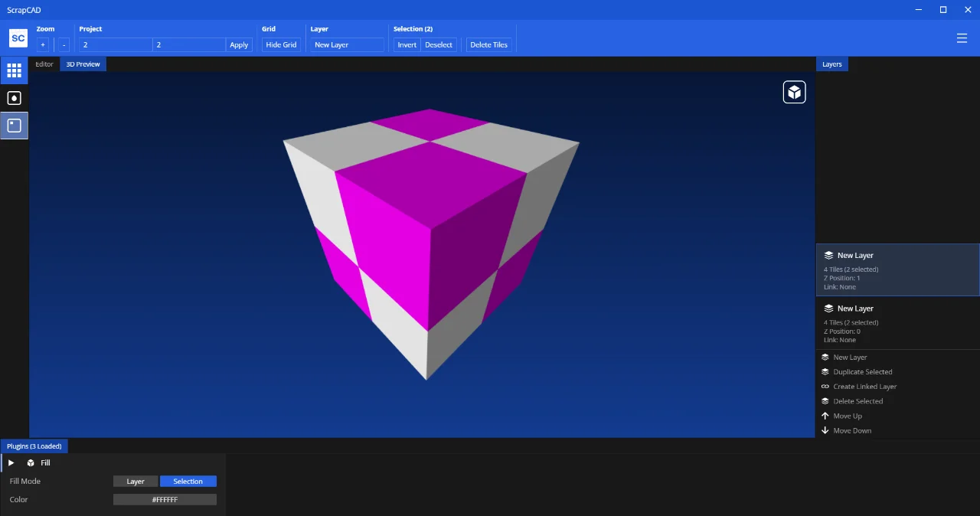980x516 pixels.
Task: Open the Plugins (3 Loaded) tab
Action: tap(34, 446)
